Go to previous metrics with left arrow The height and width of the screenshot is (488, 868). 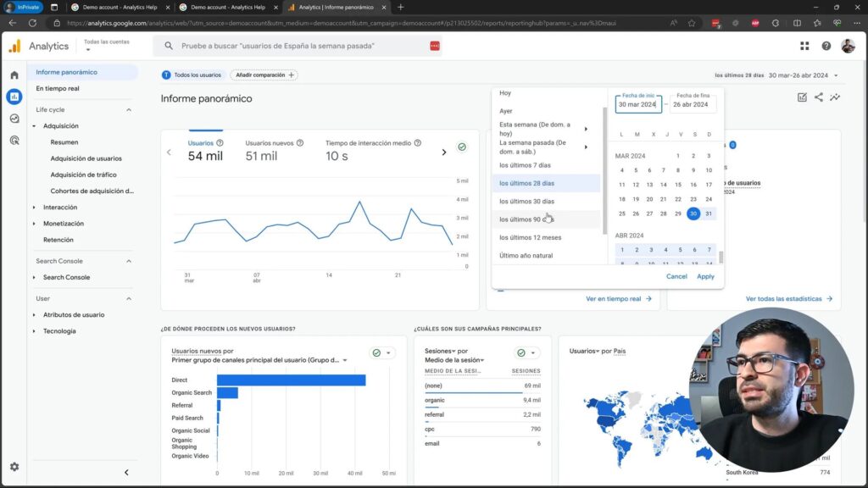click(170, 152)
